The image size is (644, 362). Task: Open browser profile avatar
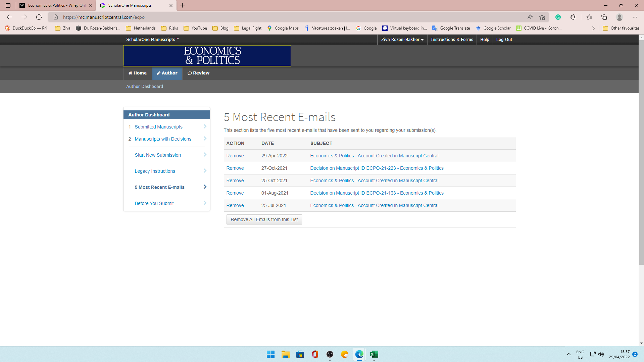pos(620,17)
